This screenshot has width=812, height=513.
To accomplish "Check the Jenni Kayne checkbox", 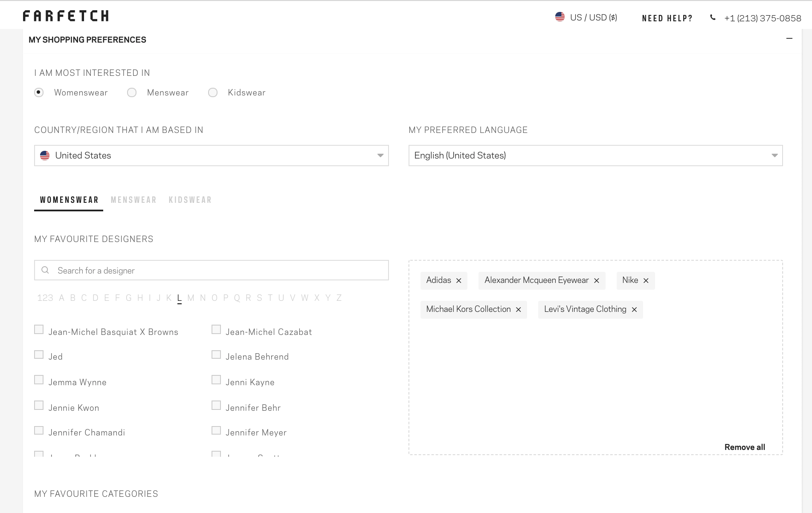I will tap(216, 380).
